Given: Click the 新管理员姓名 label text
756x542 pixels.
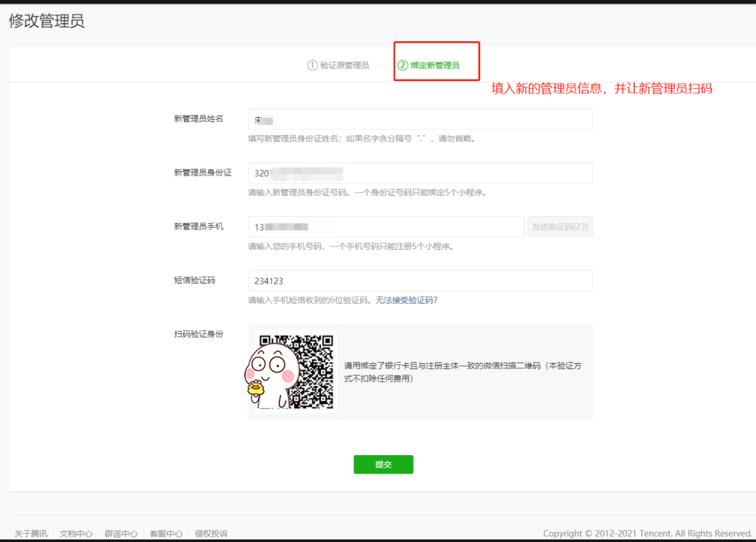Looking at the screenshot, I should point(199,119).
